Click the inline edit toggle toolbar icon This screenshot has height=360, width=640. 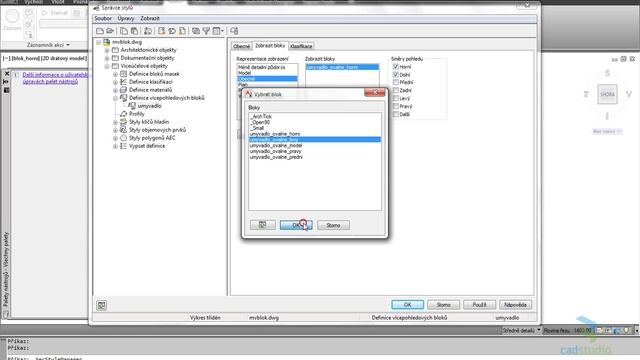(x=234, y=31)
